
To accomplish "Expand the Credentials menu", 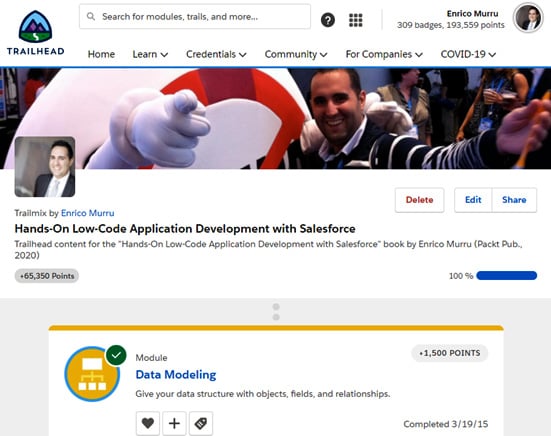I will (216, 54).
